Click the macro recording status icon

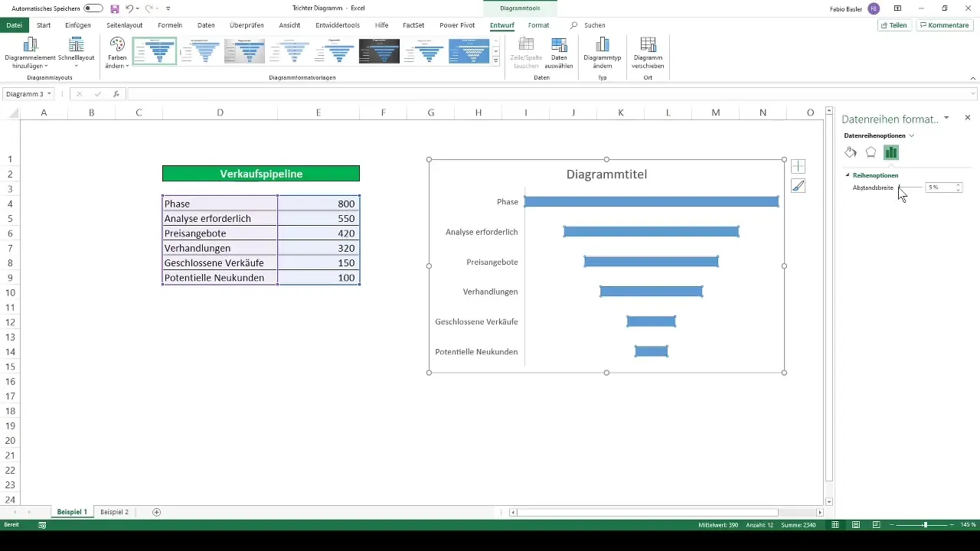point(42,525)
